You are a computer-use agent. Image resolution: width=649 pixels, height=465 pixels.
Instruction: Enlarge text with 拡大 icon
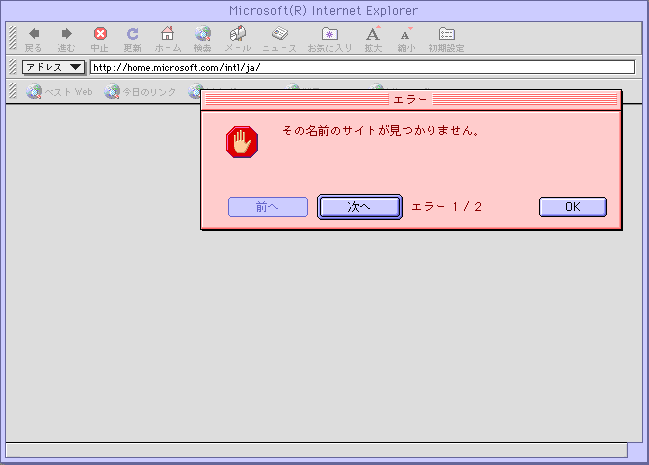point(373,34)
